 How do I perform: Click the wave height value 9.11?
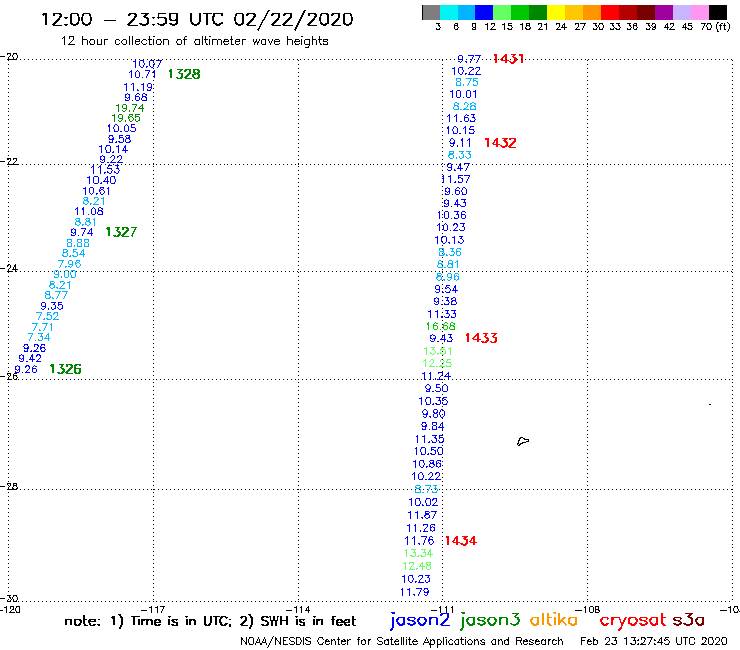460,143
